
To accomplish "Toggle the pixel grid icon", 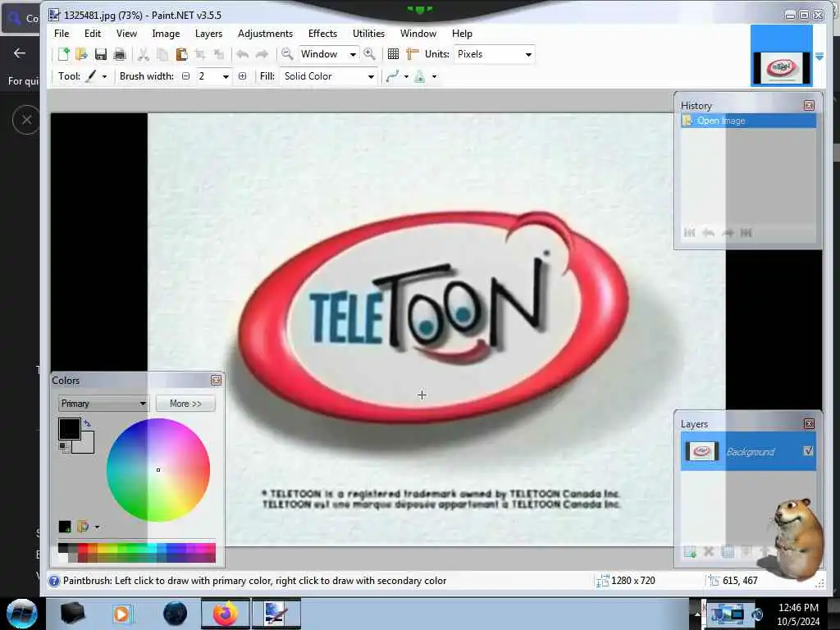I will click(x=393, y=54).
